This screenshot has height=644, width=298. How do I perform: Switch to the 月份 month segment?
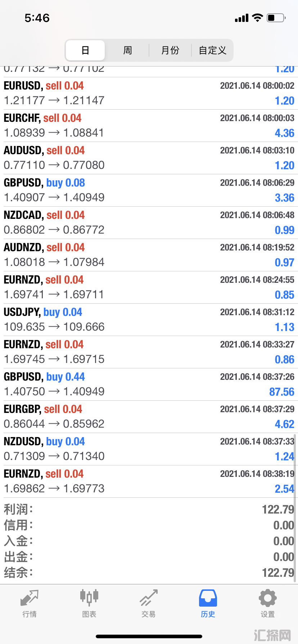(170, 50)
